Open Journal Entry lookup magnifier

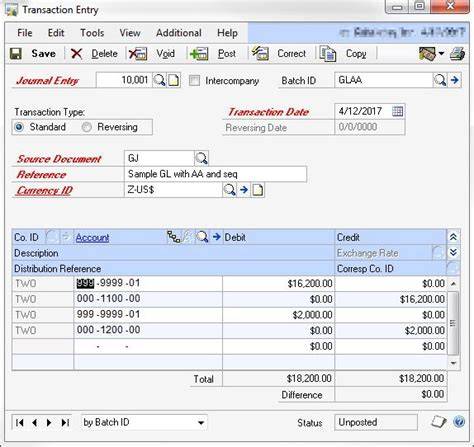coord(159,80)
